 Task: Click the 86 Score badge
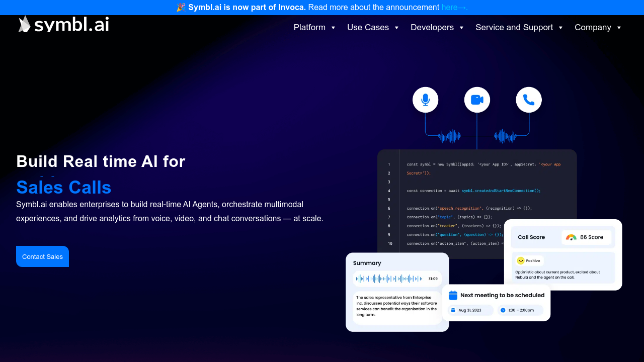[x=586, y=237]
